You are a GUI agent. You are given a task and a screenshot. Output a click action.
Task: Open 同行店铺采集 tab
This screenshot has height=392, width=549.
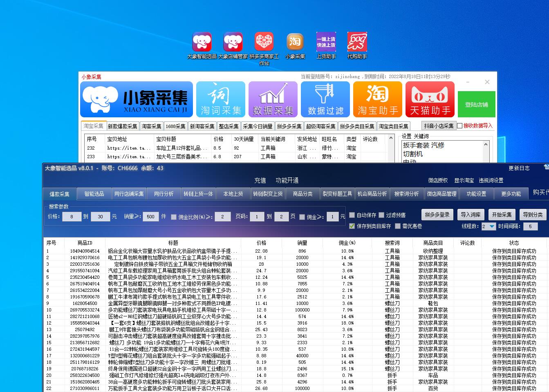point(129,194)
